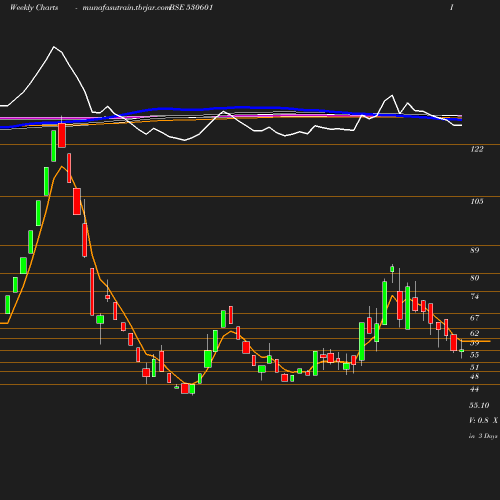This screenshot has height=500, width=500.
Task: Click the price level label 51
Action: tap(475, 367)
